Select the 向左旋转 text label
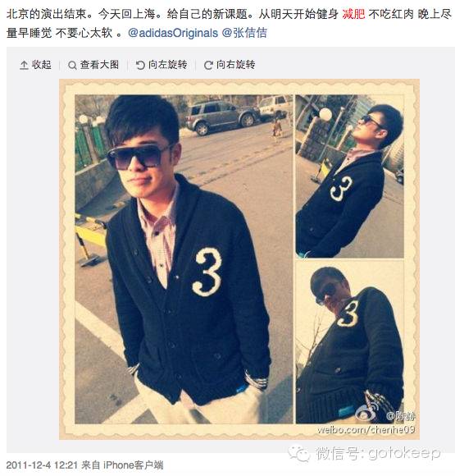The image size is (455, 476). point(167,65)
